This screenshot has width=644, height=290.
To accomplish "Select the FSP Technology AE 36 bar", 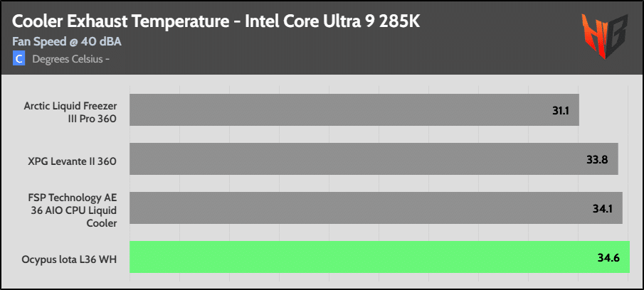I will (376, 208).
